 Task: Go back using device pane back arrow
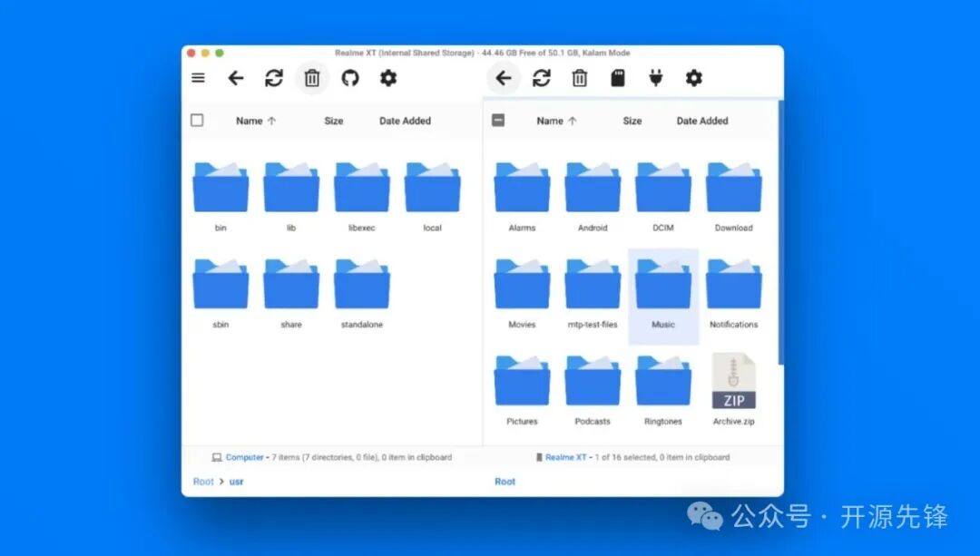(x=505, y=78)
